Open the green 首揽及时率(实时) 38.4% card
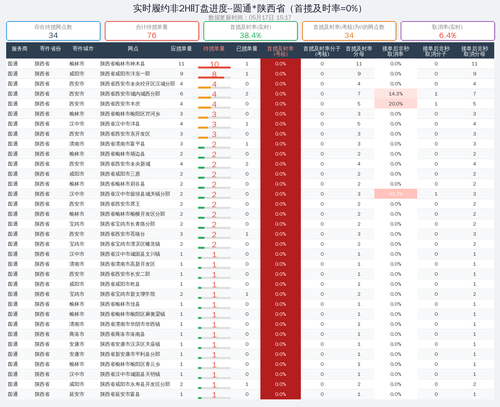This screenshot has height=407, width=500. [250, 31]
